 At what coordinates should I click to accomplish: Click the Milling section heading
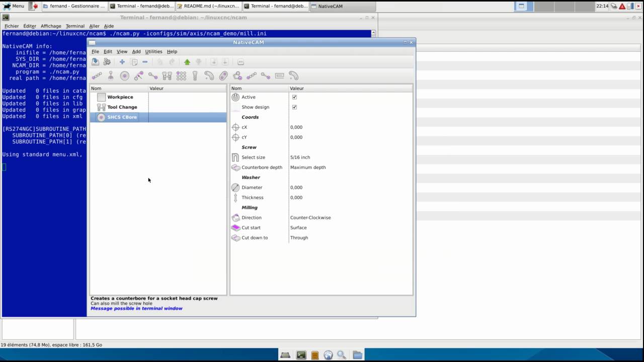tap(250, 208)
